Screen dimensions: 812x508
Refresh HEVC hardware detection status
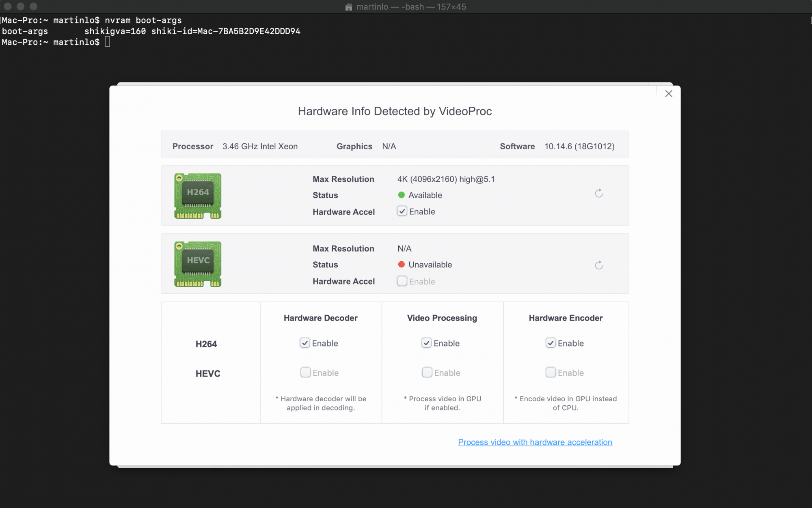(599, 265)
